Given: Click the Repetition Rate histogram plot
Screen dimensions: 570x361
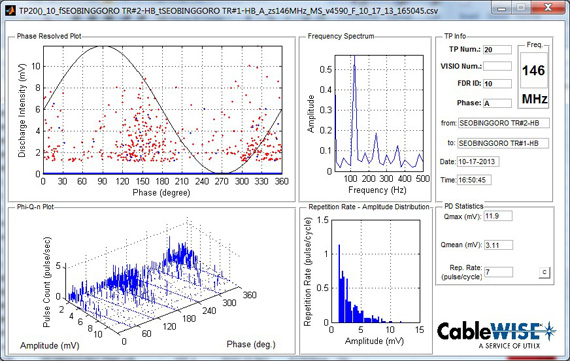Looking at the screenshot, I should click(x=375, y=271).
